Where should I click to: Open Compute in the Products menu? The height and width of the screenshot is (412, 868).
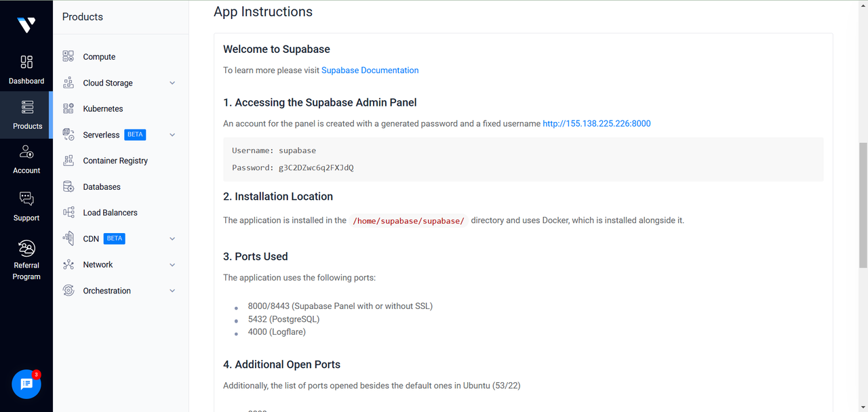(99, 57)
